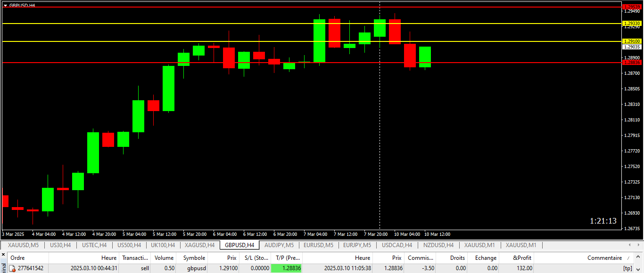Open the EURJPY,M5 chart tab
This screenshot has height=273, width=644.
(x=357, y=245)
